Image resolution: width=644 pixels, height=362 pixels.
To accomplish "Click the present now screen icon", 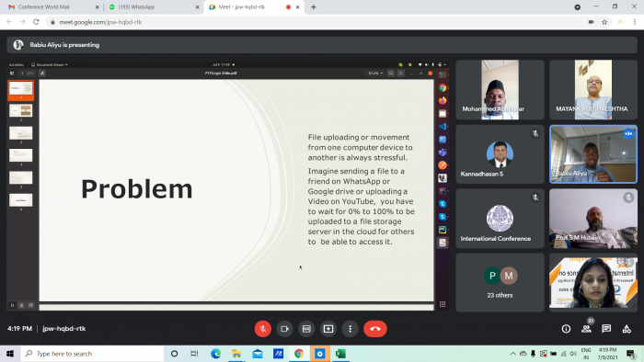I will tap(328, 329).
